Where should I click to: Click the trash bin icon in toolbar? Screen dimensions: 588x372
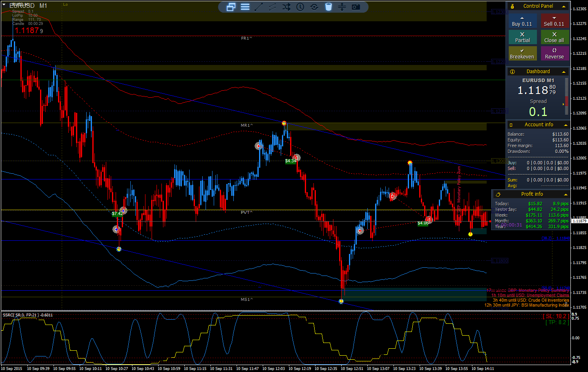point(329,7)
